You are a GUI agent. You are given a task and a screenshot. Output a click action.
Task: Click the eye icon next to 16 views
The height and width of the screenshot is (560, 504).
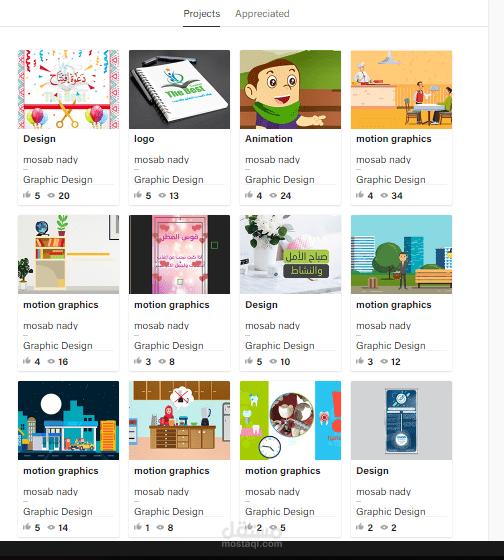pyautogui.click(x=51, y=361)
